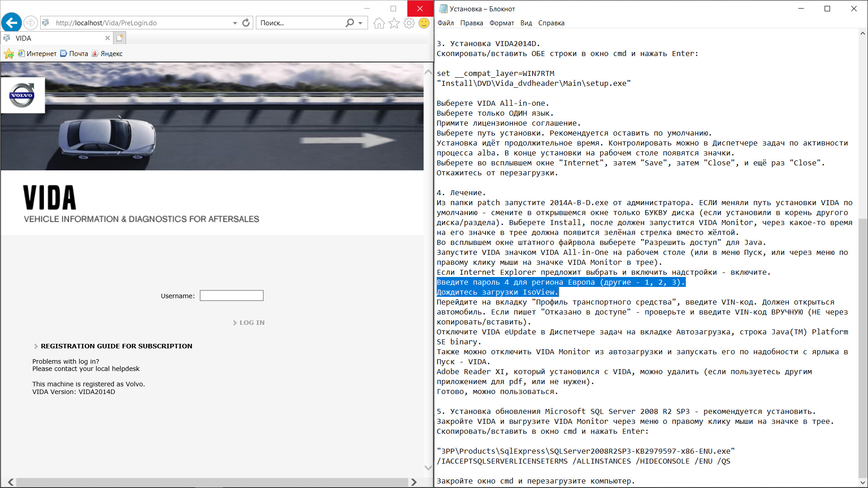Screen dimensions: 868x488
Task: Expand search provider dropdown arrow
Action: [x=360, y=23]
